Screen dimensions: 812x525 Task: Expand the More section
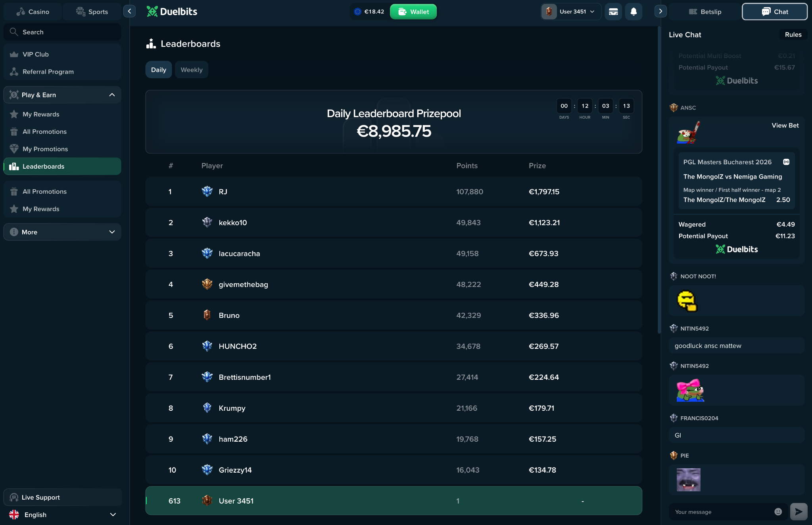tap(62, 232)
